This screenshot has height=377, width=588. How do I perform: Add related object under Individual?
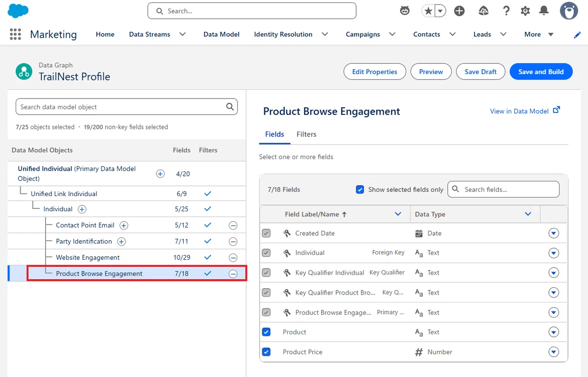82,209
